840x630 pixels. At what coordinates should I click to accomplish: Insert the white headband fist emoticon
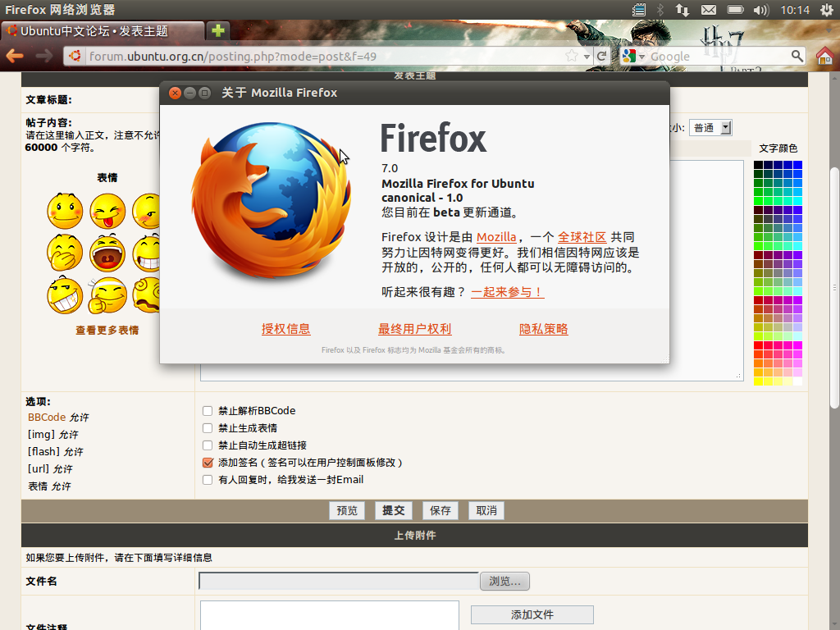(x=107, y=294)
